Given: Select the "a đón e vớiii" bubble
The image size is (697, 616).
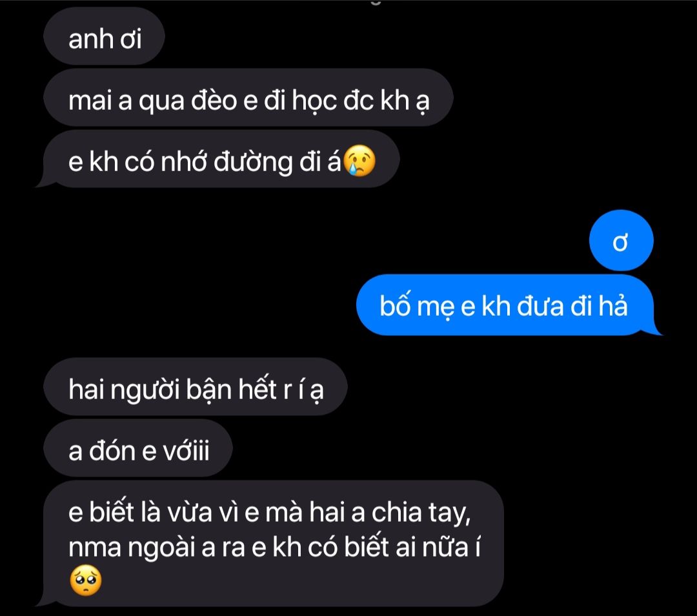Looking at the screenshot, I should [x=138, y=448].
